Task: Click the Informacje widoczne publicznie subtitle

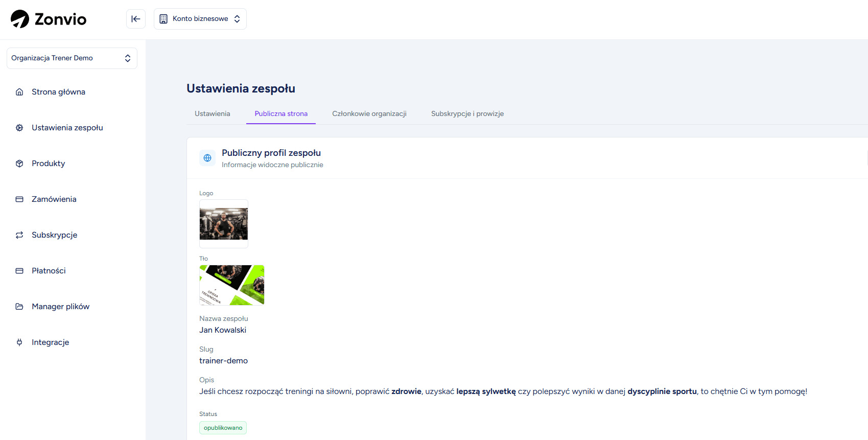Action: point(272,165)
